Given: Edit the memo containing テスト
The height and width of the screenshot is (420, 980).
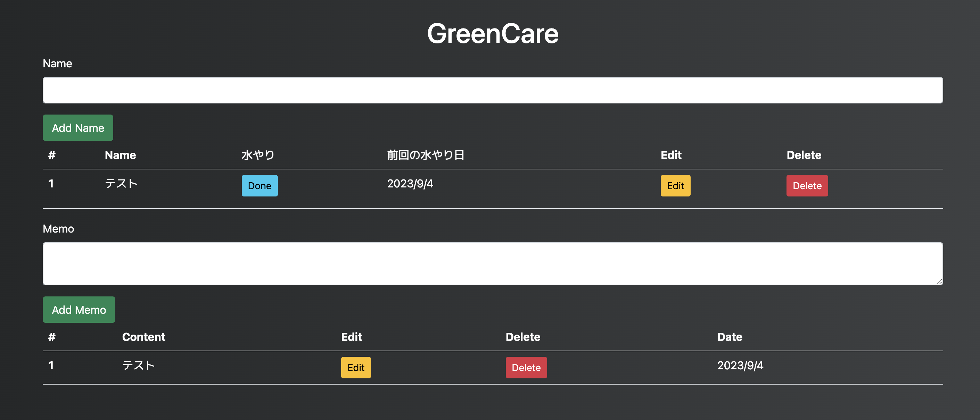Looking at the screenshot, I should click(x=355, y=367).
